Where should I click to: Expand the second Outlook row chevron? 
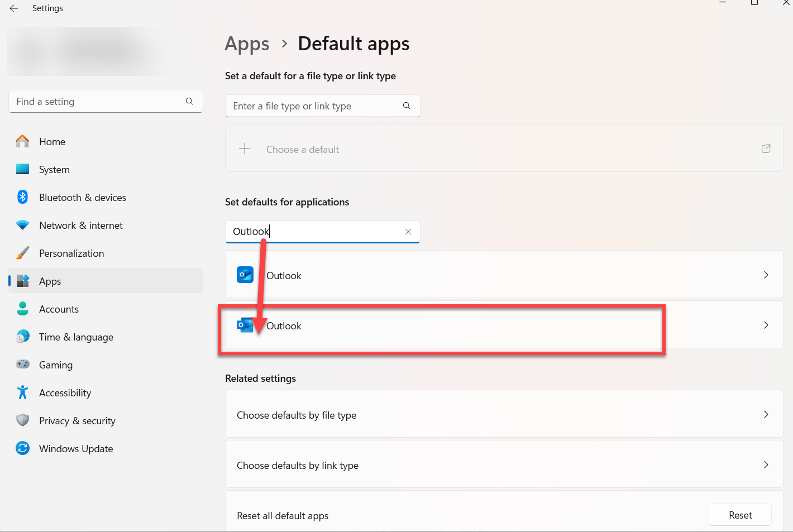coord(766,325)
